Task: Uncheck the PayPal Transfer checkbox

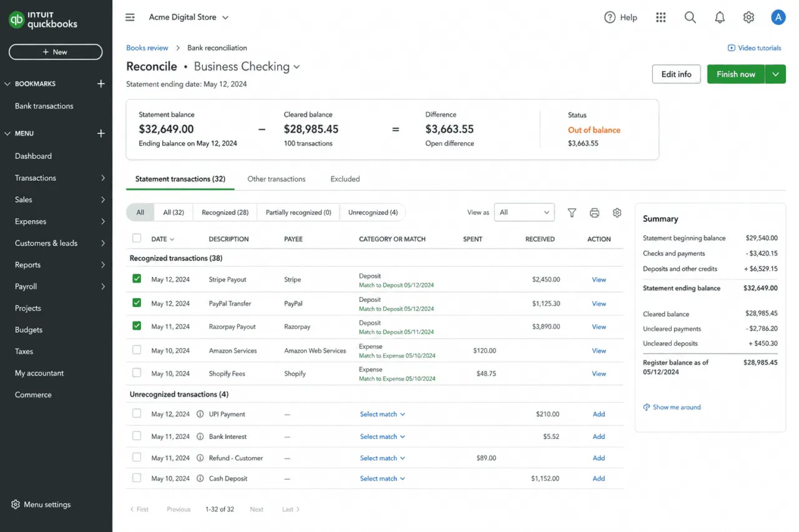Action: 137,302
